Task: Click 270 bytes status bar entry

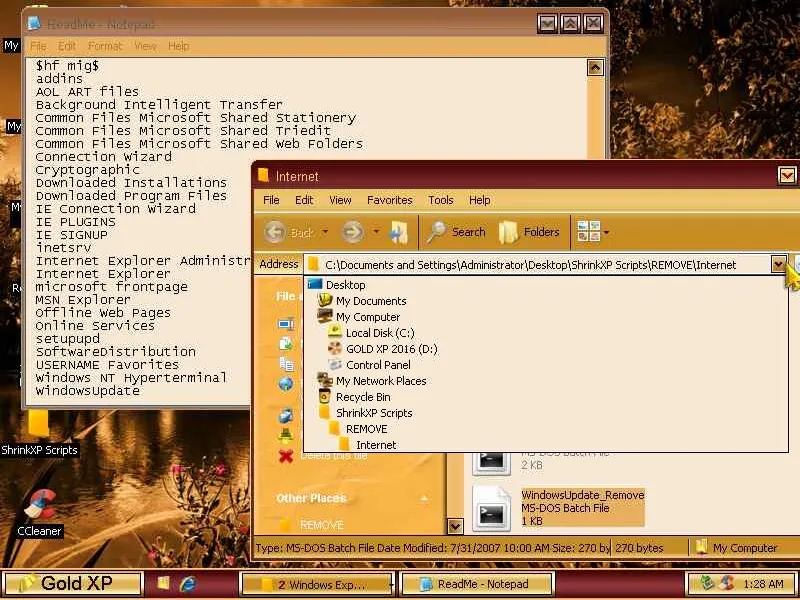Action: click(639, 548)
